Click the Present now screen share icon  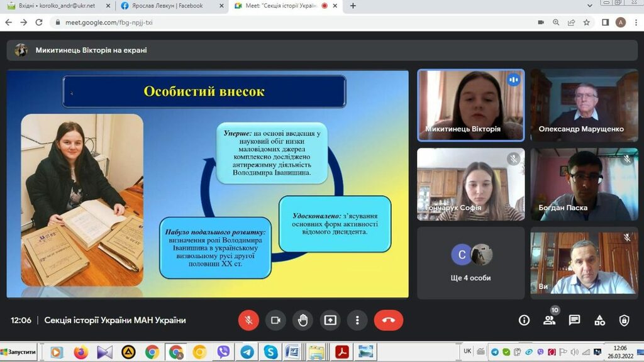330,320
